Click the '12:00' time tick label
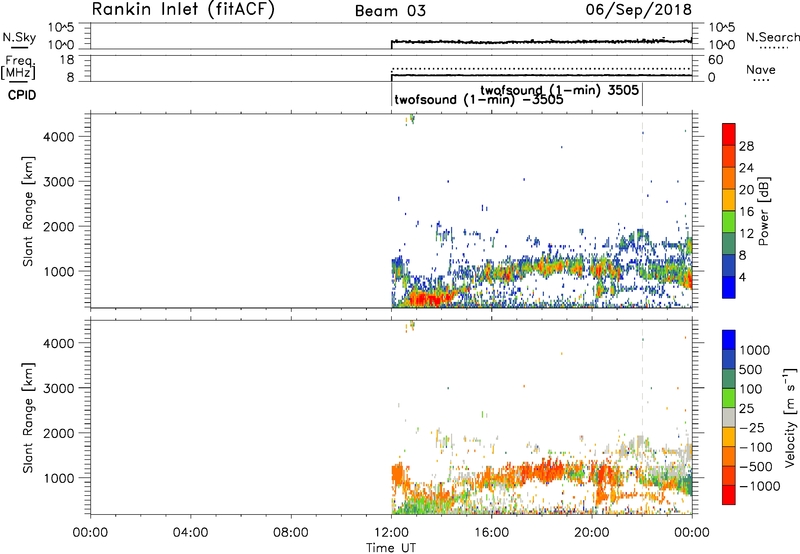The height and width of the screenshot is (554, 800). coord(391,533)
